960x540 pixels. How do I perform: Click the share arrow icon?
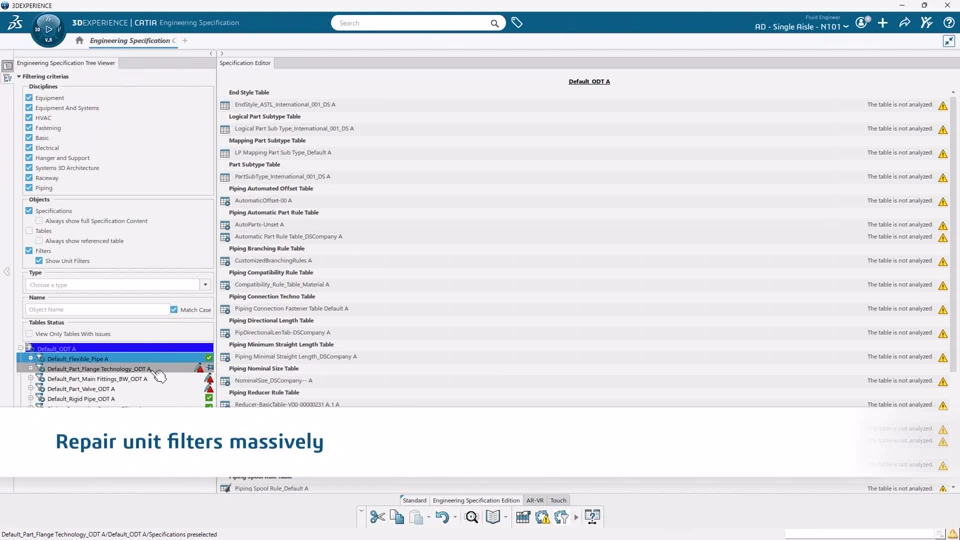tap(904, 23)
